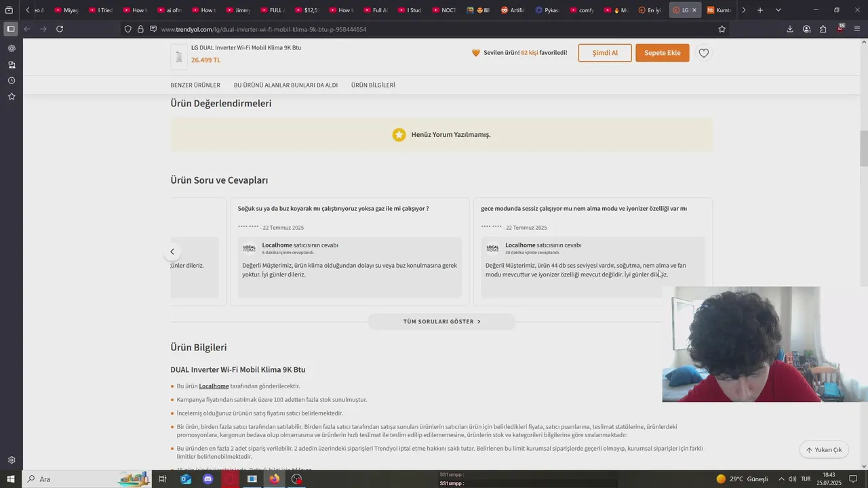The height and width of the screenshot is (488, 868).
Task: Click the page vertical scrollbar thumb
Action: 864,148
